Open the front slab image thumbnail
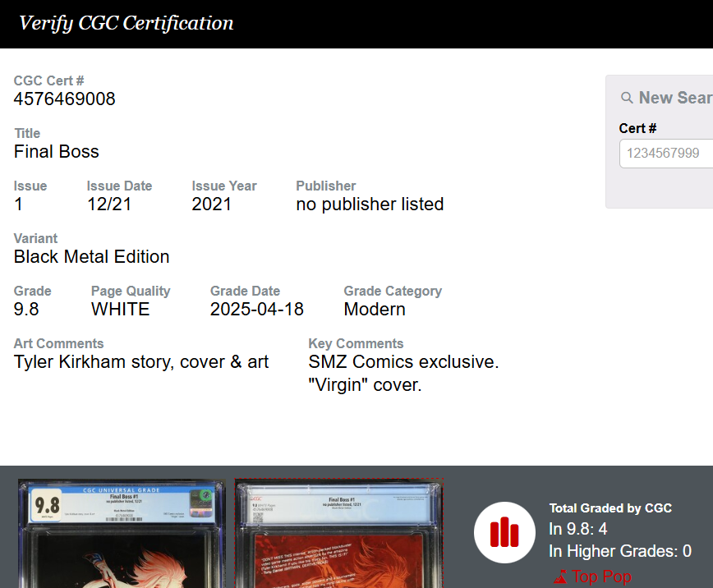The height and width of the screenshot is (588, 713). click(x=121, y=534)
